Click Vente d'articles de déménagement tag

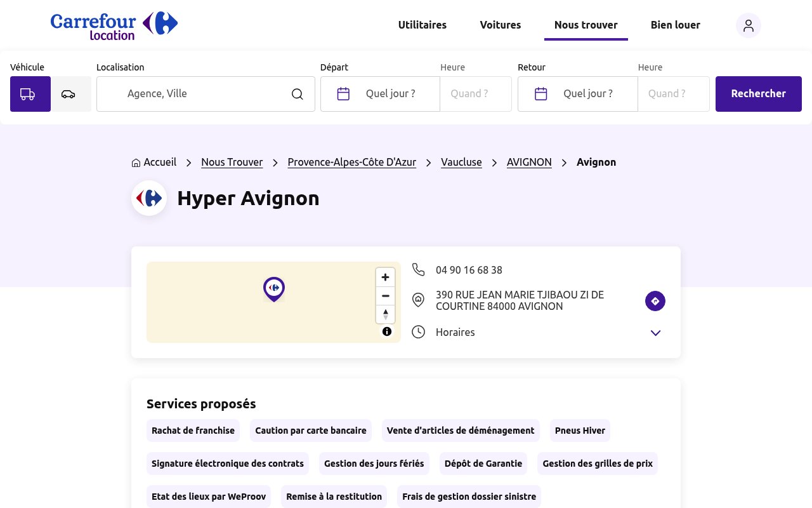(461, 431)
